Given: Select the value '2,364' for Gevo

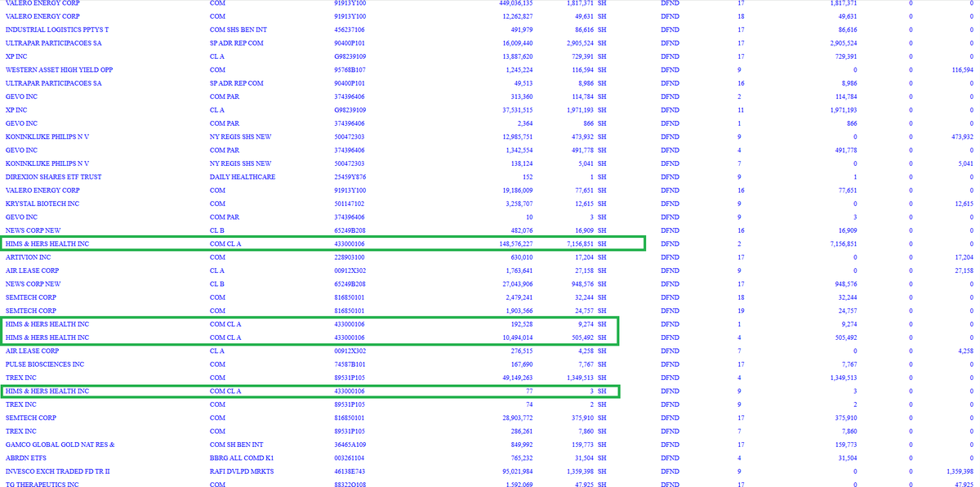Looking at the screenshot, I should (525, 123).
